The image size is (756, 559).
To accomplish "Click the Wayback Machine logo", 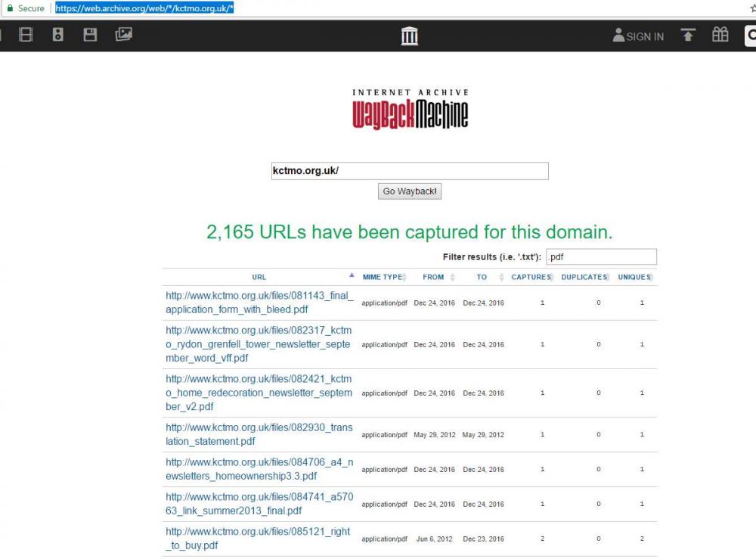I will [x=410, y=109].
